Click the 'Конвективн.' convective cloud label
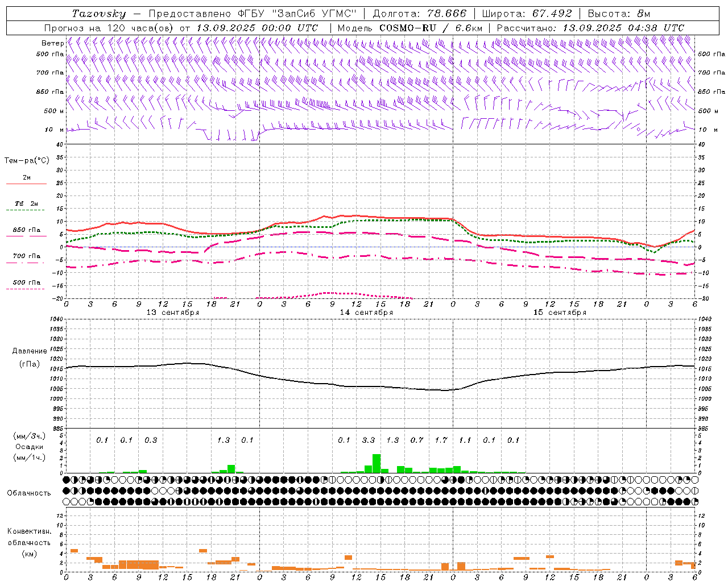The image size is (728, 582). pos(29,531)
